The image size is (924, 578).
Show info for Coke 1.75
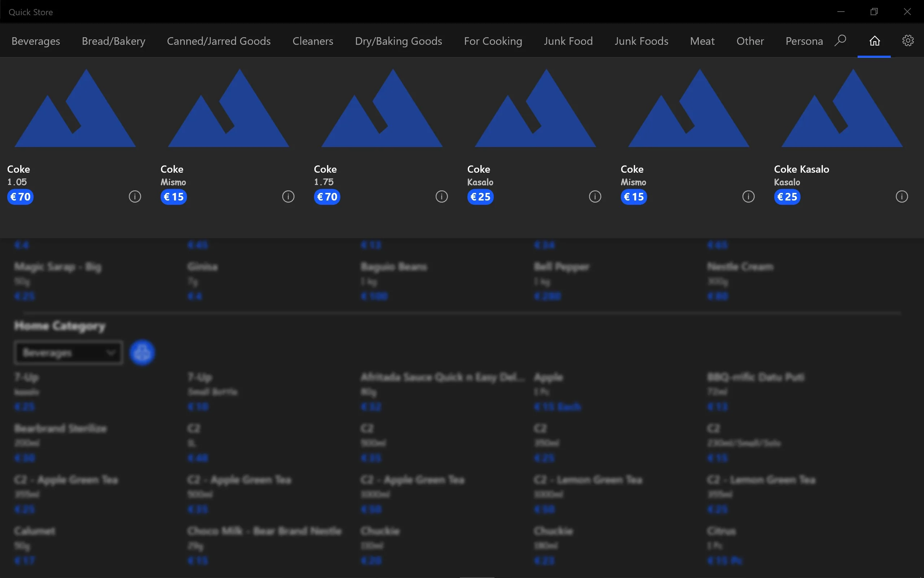click(x=442, y=197)
